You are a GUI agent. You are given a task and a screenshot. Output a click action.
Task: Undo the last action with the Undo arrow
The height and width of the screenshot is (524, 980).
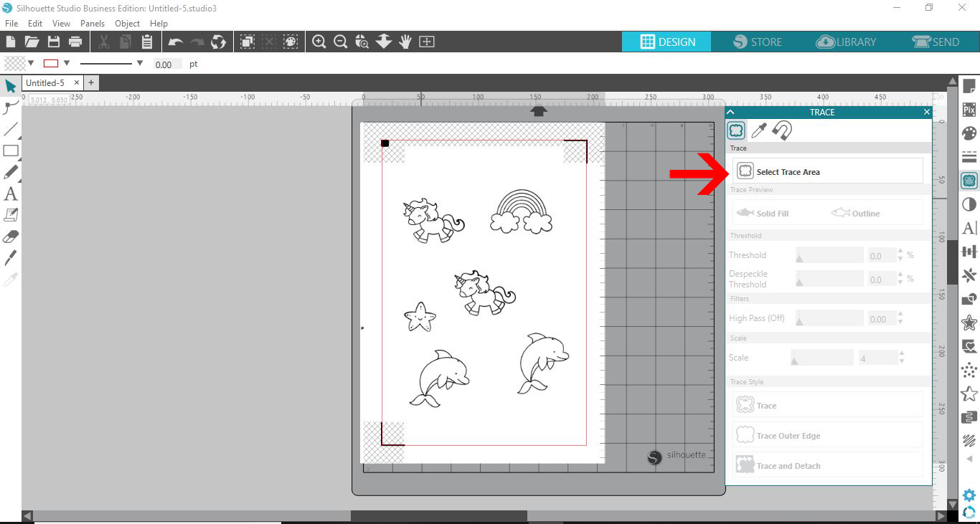(x=175, y=42)
